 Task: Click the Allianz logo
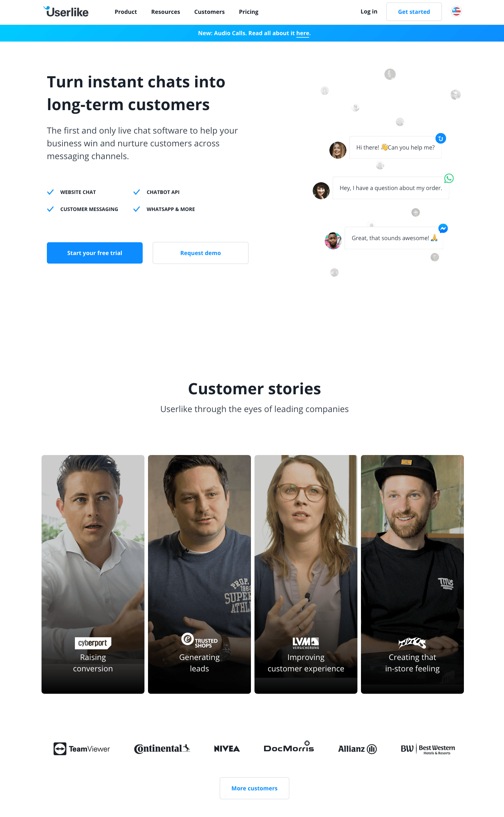357,749
